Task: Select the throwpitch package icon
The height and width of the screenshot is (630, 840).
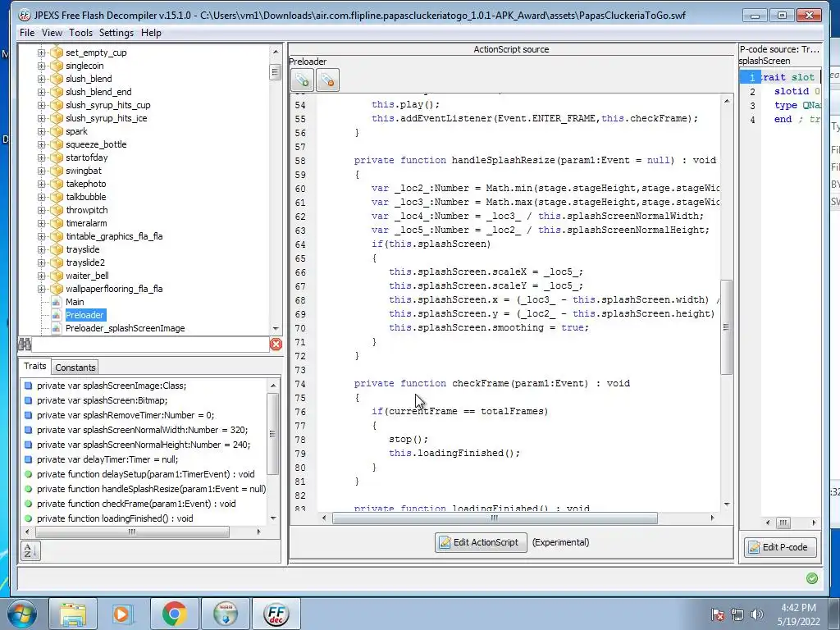Action: [x=57, y=210]
